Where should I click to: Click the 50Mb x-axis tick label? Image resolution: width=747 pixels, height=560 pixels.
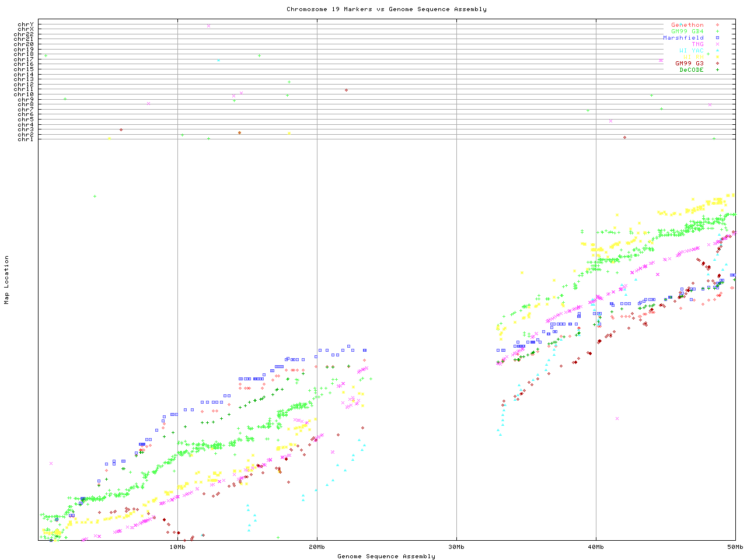[x=735, y=547]
